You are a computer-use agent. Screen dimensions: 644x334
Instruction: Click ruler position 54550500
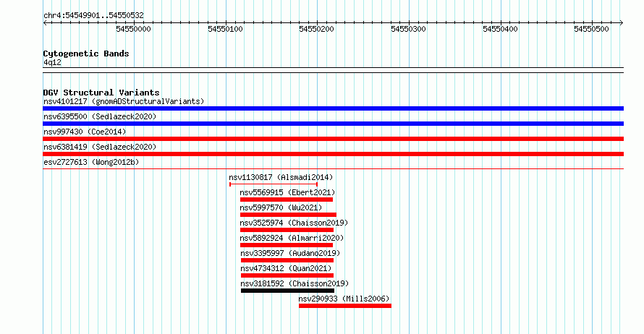(591, 29)
